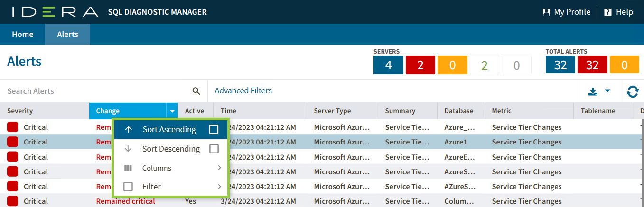
Task: Click the export download icon
Action: 593,91
